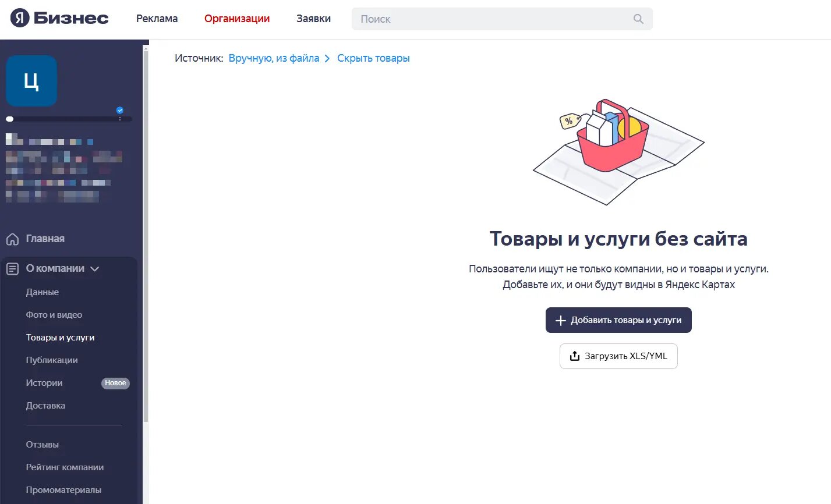Open Данные in the sidebar
The image size is (831, 504).
click(x=43, y=292)
